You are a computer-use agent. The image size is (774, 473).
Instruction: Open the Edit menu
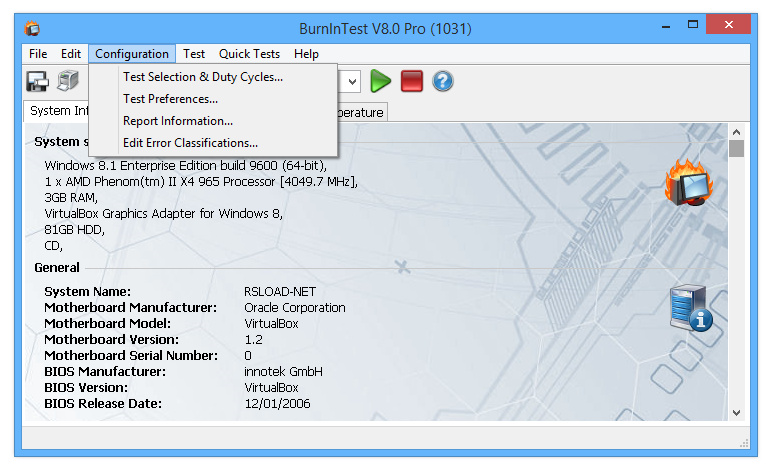pos(71,54)
